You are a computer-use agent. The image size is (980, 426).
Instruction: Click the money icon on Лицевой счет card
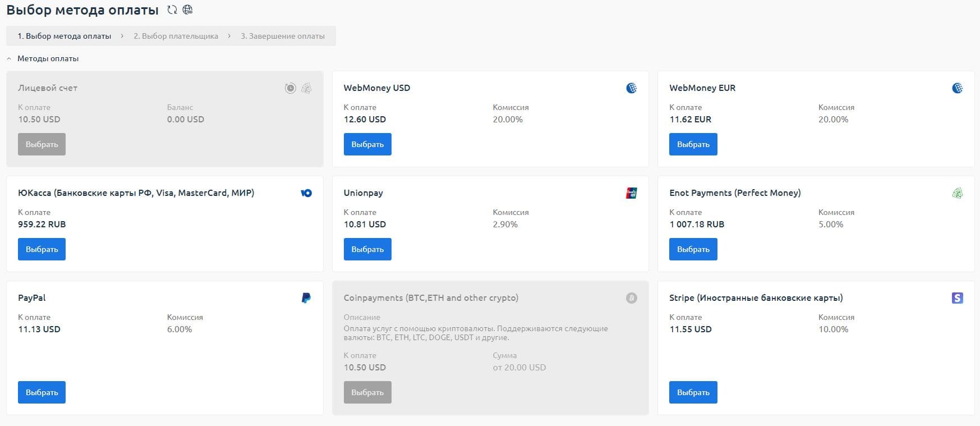click(x=306, y=88)
